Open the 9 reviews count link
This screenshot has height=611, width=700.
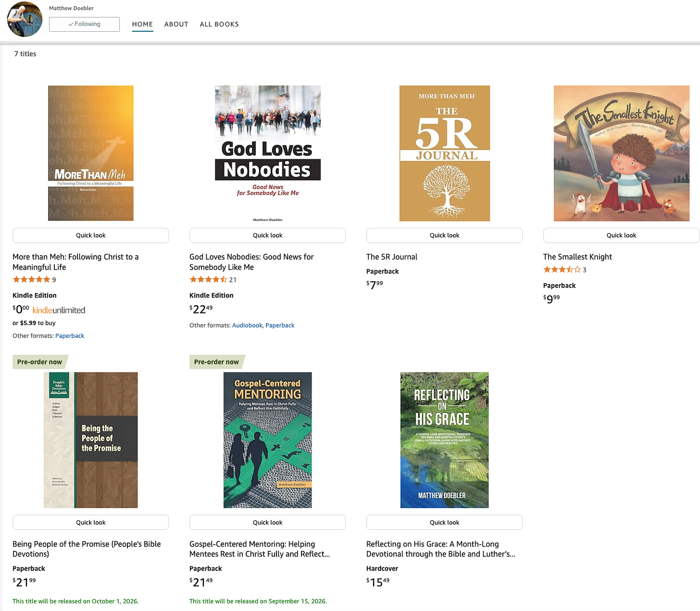[54, 280]
